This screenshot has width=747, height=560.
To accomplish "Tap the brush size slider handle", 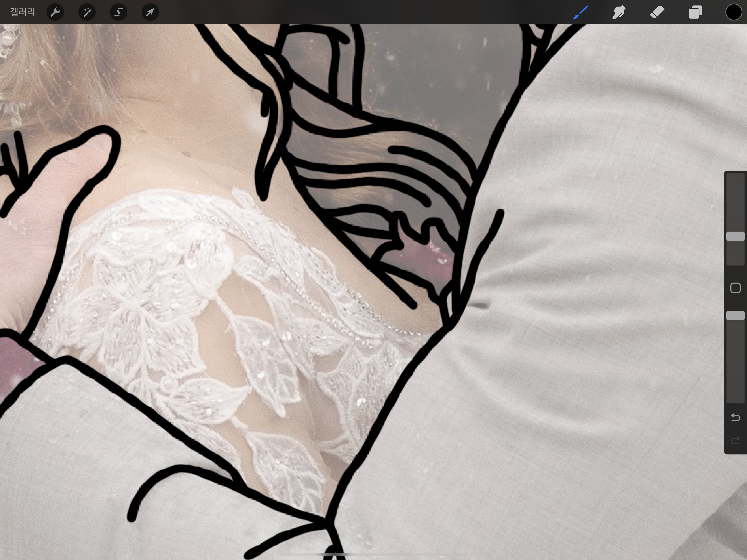I will tap(735, 236).
